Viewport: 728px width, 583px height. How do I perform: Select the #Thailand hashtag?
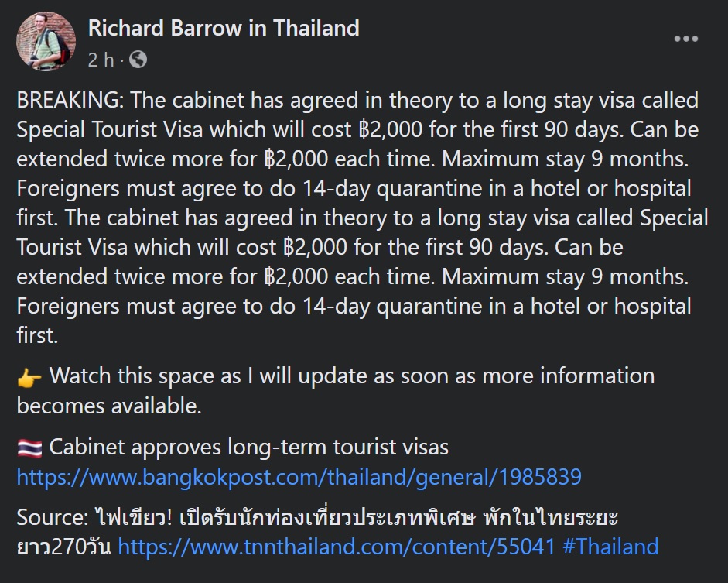(x=611, y=547)
